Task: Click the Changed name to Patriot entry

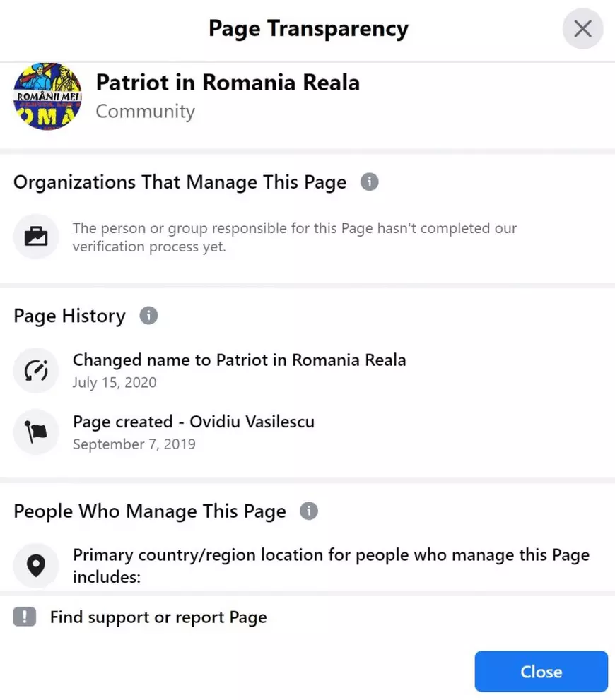Action: pyautogui.click(x=239, y=360)
